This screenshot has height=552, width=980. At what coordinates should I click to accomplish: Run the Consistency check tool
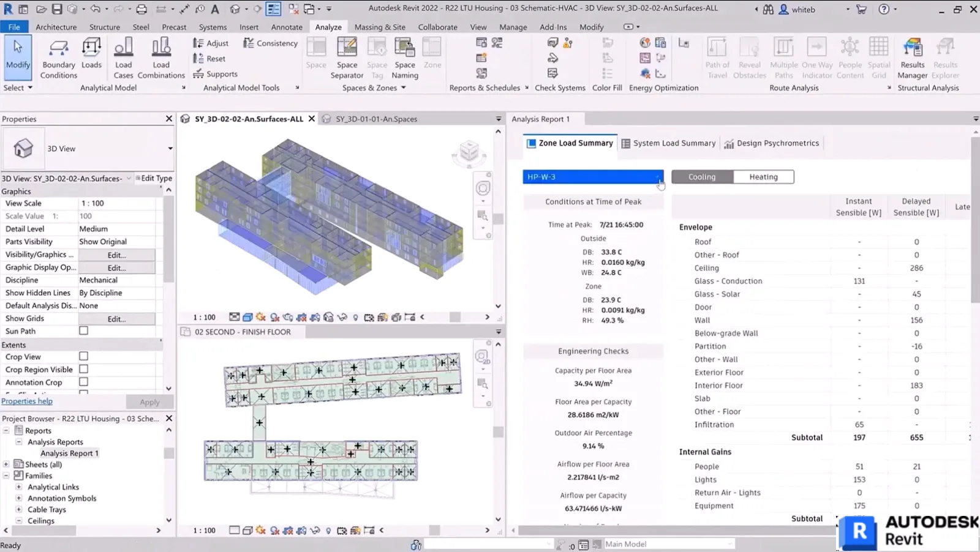click(270, 43)
